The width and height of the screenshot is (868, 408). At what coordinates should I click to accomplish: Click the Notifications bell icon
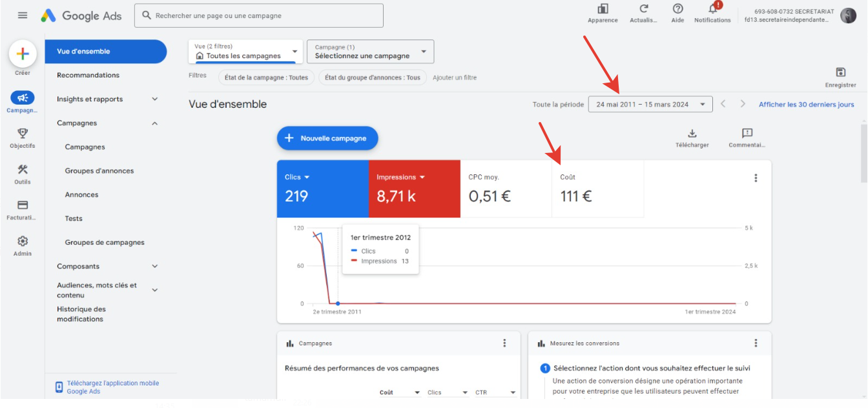pyautogui.click(x=713, y=9)
